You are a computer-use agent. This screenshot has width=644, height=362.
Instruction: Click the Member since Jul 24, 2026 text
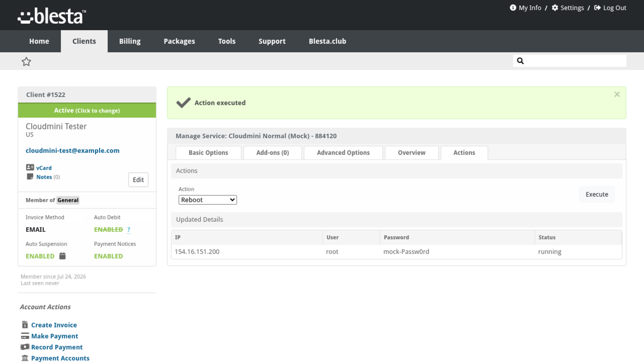coord(53,277)
